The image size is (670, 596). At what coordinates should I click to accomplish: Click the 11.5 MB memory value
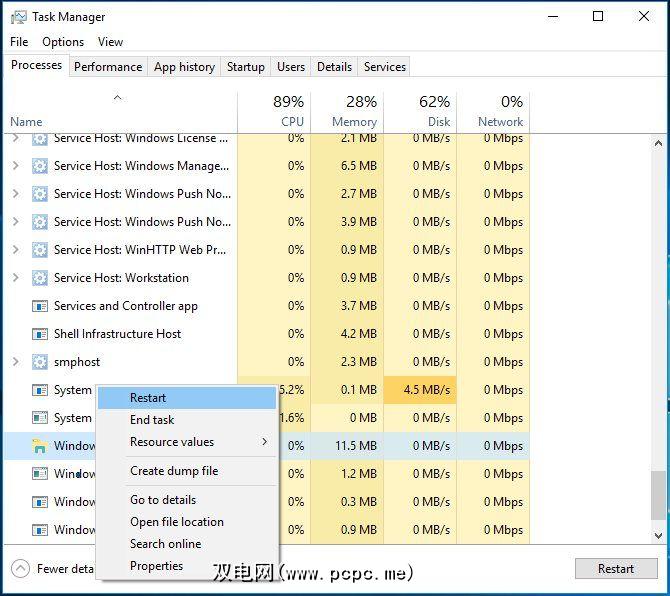coord(356,446)
